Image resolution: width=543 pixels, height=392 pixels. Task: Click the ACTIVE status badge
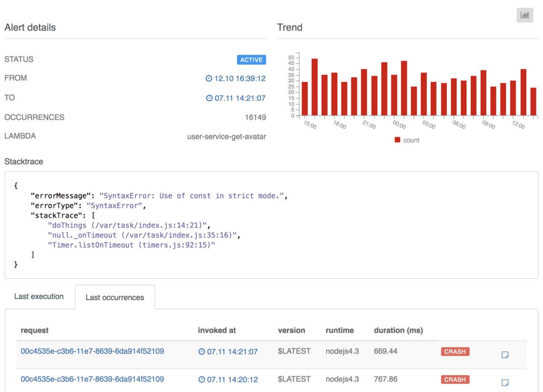(251, 60)
